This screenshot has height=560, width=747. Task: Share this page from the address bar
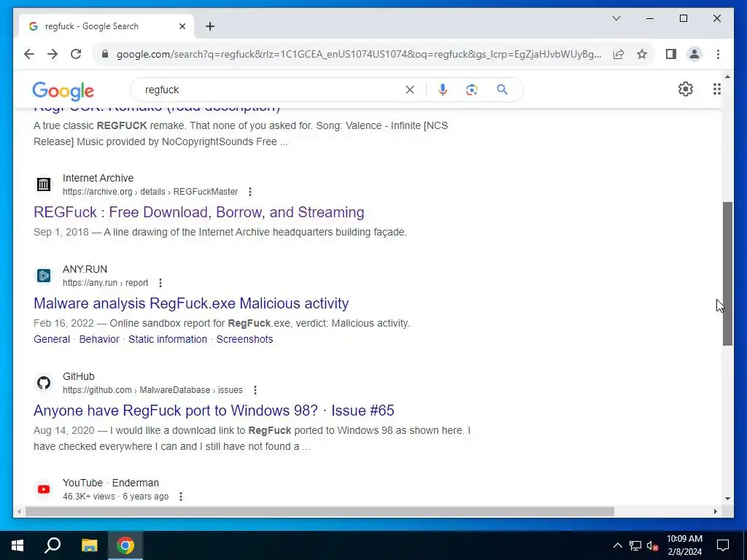[619, 54]
